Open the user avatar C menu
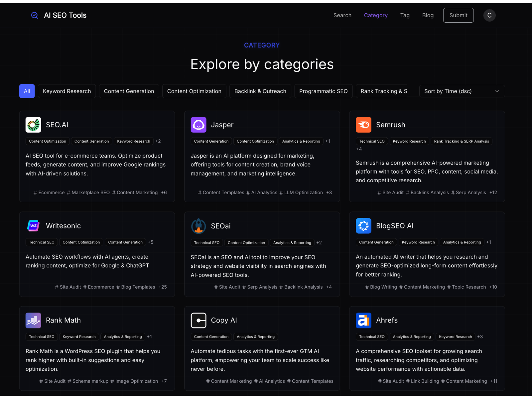Viewport: 532px width, 399px height. [x=489, y=15]
